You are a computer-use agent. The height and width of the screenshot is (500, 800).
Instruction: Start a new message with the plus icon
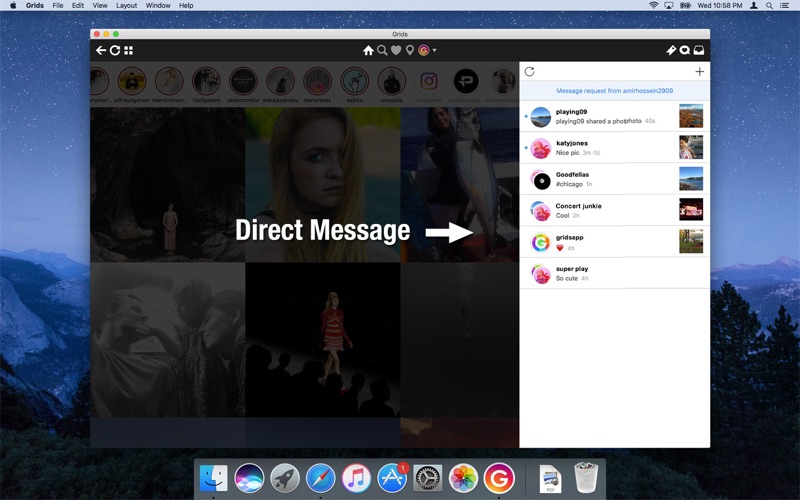point(699,71)
